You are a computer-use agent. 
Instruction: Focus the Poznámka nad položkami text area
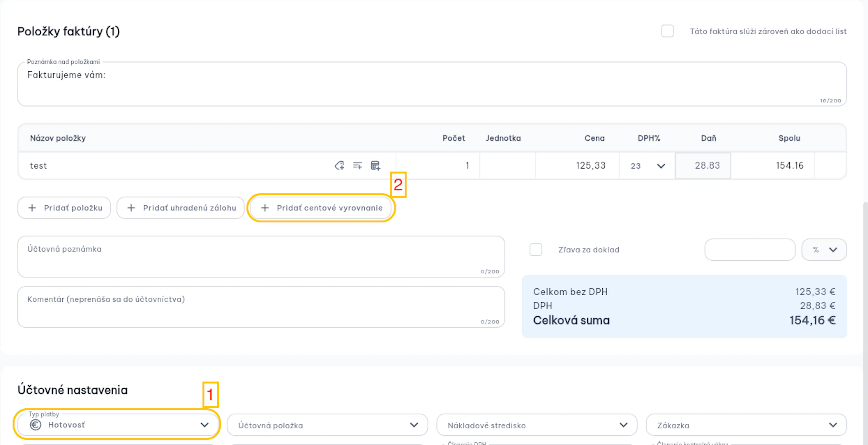pos(432,84)
